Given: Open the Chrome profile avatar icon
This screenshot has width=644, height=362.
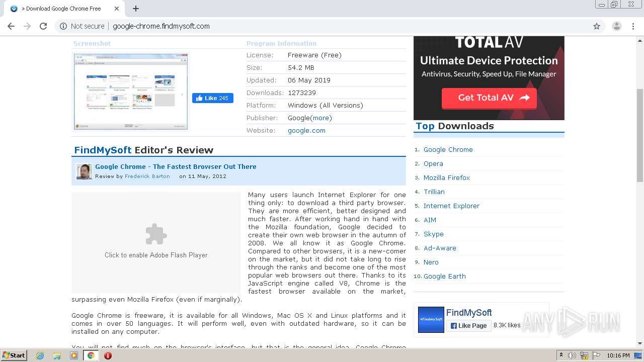Looking at the screenshot, I should click(617, 26).
